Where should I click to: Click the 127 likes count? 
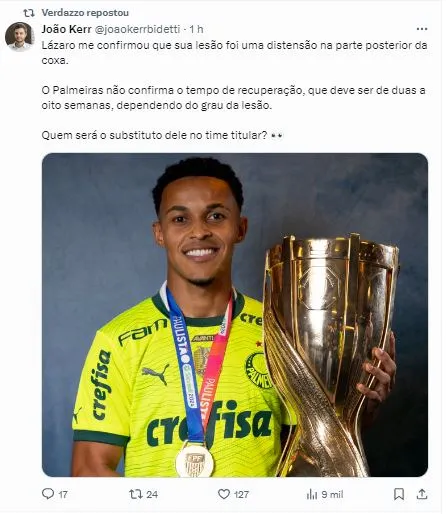[241, 494]
